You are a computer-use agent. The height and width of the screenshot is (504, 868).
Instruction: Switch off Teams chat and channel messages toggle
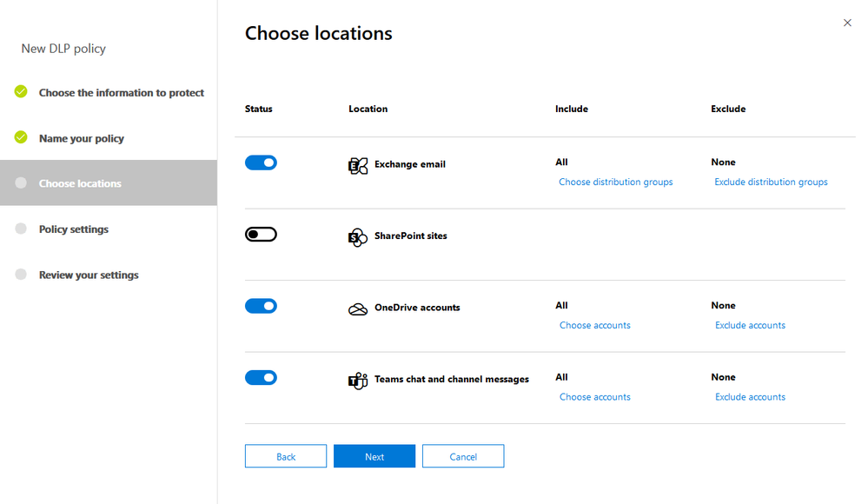pyautogui.click(x=261, y=378)
